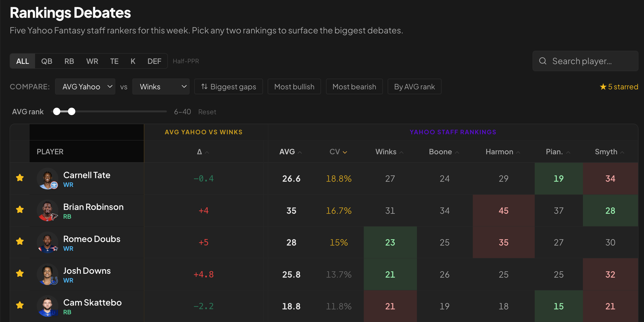The image size is (644, 322).
Task: Unstar Josh Downs row star
Action: 20,273
